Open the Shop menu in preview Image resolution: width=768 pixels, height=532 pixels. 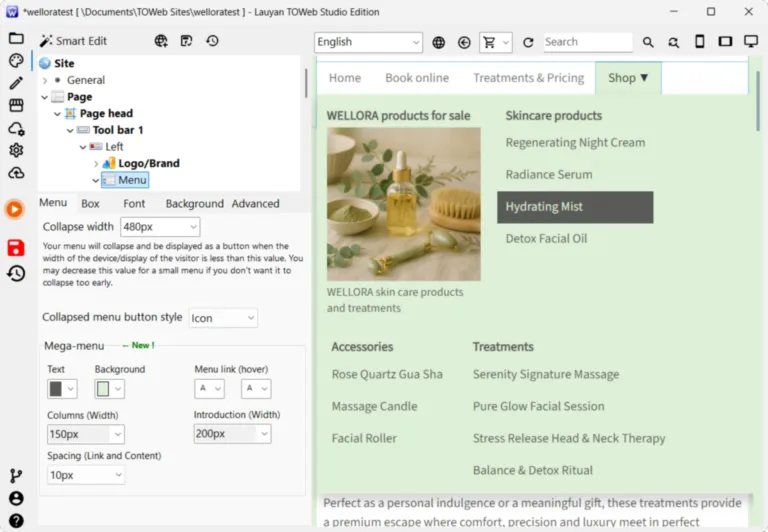(x=628, y=78)
